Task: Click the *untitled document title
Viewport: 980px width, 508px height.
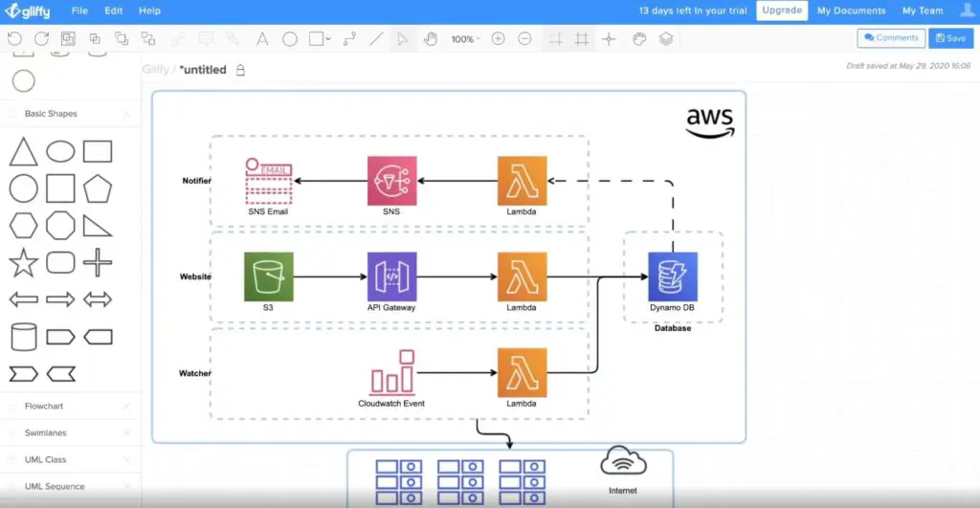Action: click(x=203, y=69)
